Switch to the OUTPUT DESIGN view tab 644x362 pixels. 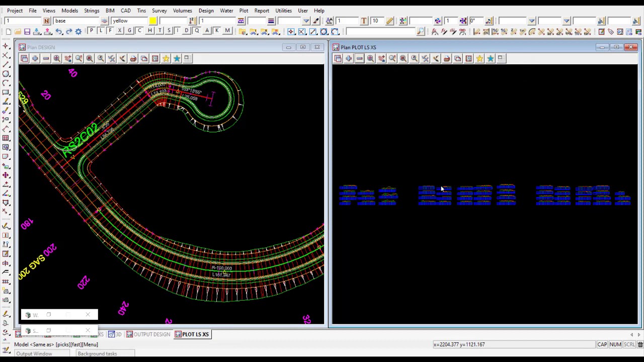148,334
